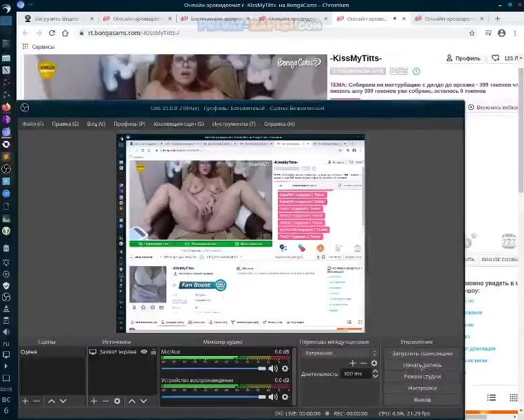Bookmark this page with the star icon
Image resolution: width=524 pixels, height=420 pixels.
tap(472, 33)
